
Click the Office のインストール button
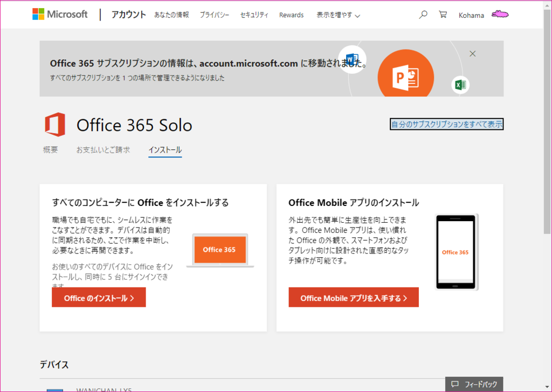[99, 297]
